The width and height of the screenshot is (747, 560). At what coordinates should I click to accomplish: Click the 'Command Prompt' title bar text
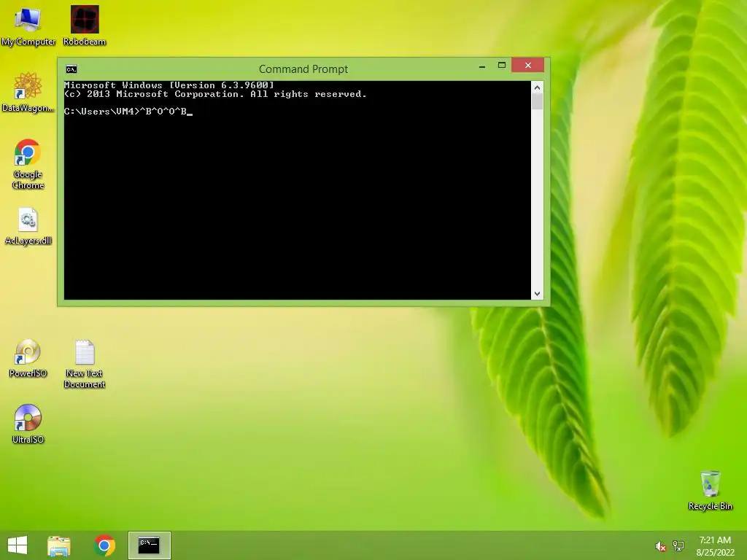(303, 69)
